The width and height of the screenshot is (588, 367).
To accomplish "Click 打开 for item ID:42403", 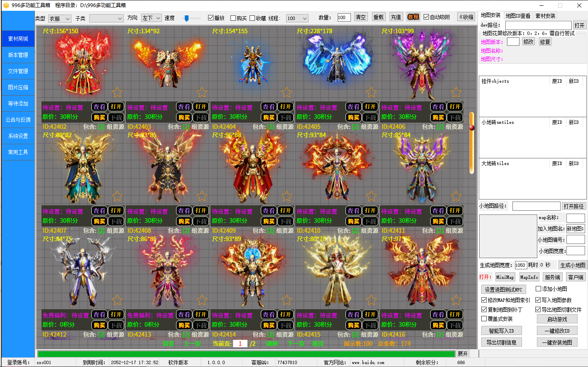I will pos(201,107).
